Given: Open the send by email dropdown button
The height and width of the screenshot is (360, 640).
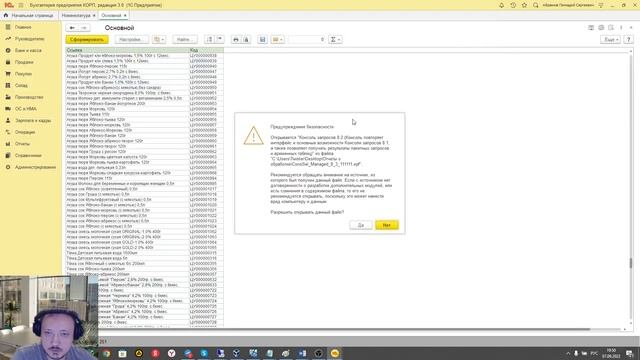Looking at the screenshot, I should coord(278,40).
